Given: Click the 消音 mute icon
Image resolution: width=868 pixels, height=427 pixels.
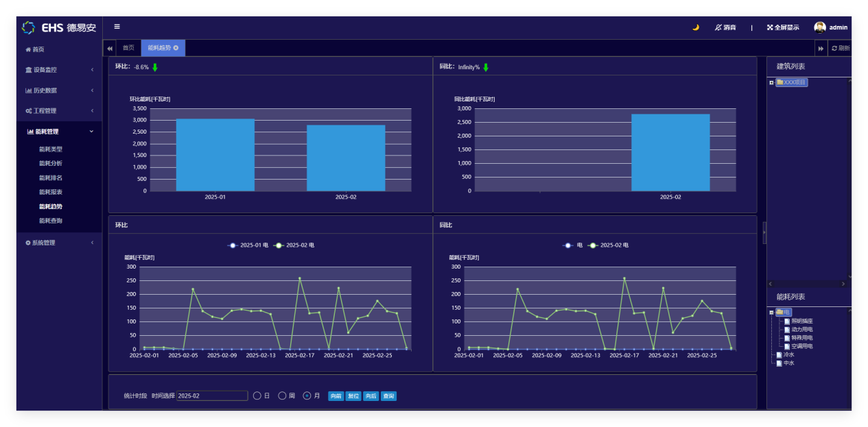Looking at the screenshot, I should pos(718,27).
